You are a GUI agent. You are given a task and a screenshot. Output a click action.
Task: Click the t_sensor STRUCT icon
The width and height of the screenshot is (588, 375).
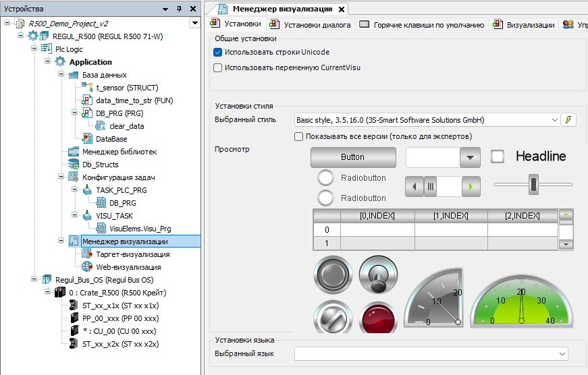tap(86, 88)
